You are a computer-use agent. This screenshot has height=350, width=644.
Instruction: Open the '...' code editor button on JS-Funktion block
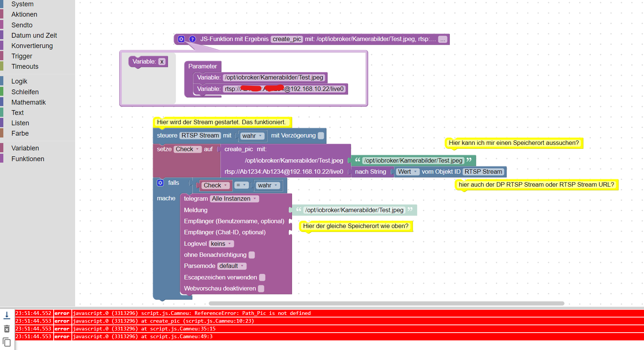(443, 39)
